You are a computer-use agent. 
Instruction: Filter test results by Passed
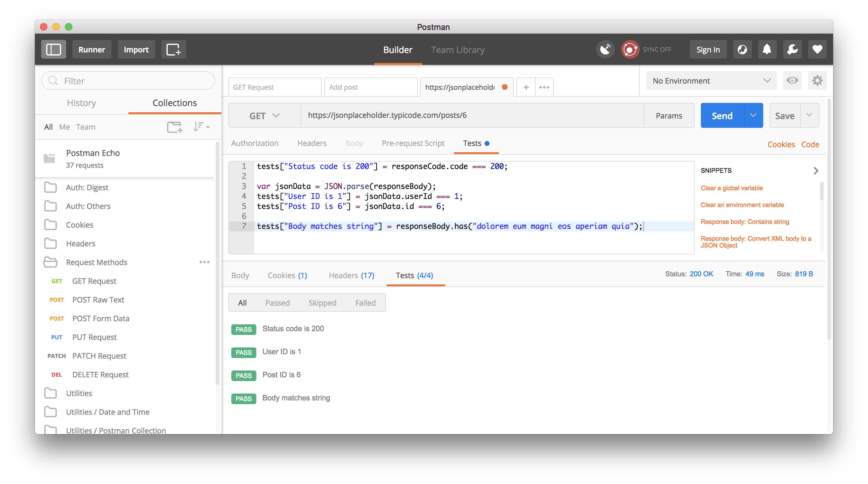coord(277,303)
